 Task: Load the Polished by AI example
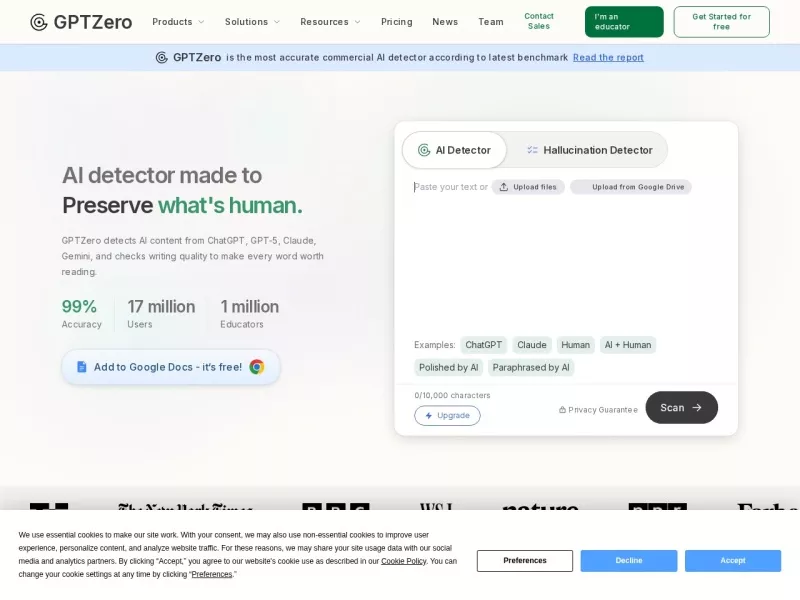(x=448, y=367)
